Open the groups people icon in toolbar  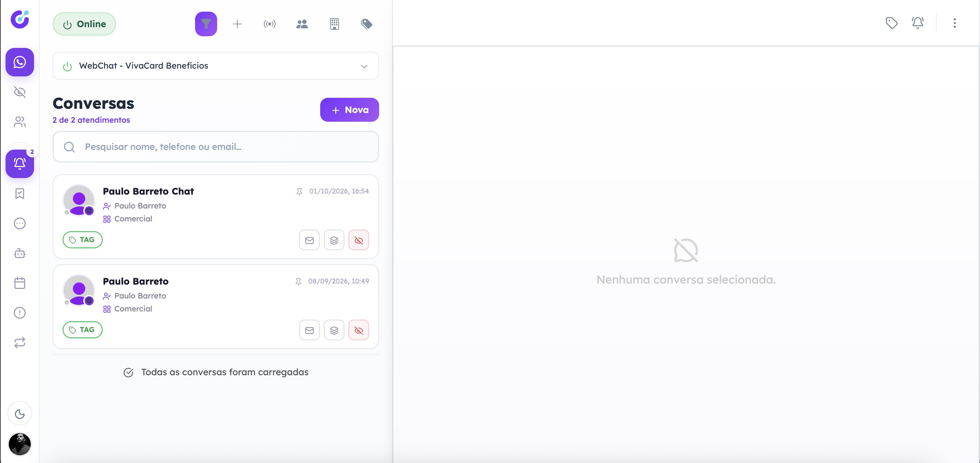click(302, 24)
